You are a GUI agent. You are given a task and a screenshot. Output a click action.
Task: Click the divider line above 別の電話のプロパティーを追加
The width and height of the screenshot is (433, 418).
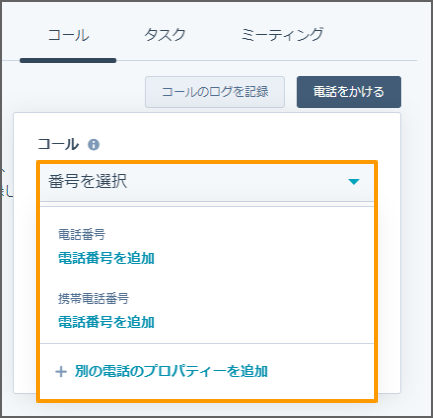[207, 343]
